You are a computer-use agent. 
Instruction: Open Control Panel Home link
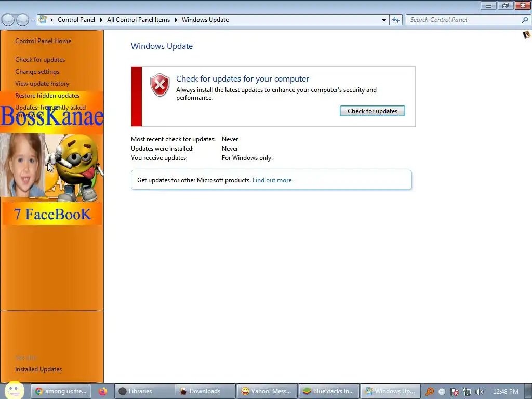click(43, 41)
